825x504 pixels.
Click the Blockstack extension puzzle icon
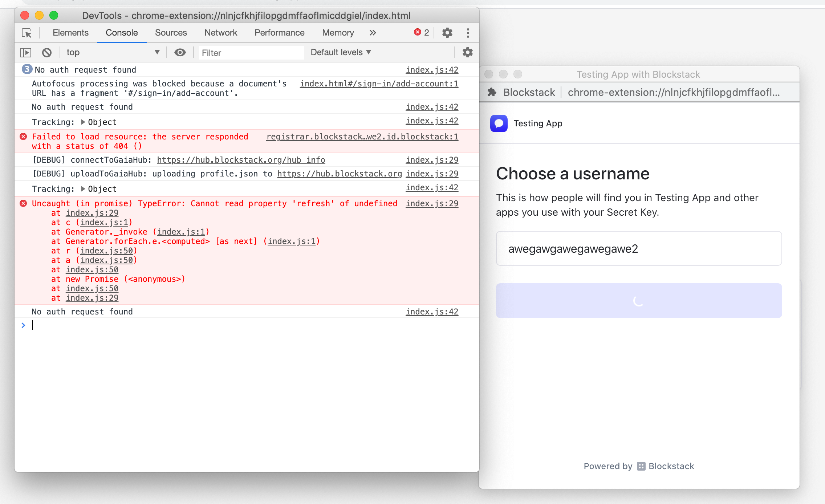[492, 92]
